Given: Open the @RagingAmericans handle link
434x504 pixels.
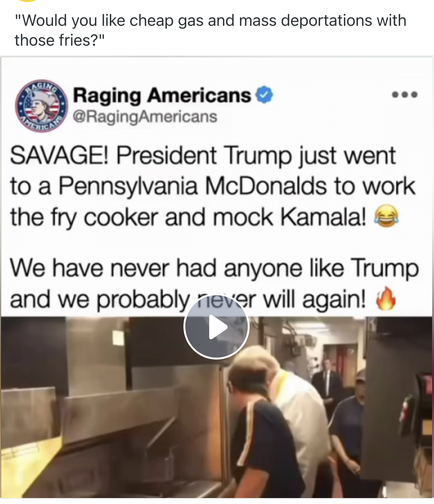Looking at the screenshot, I should point(145,117).
